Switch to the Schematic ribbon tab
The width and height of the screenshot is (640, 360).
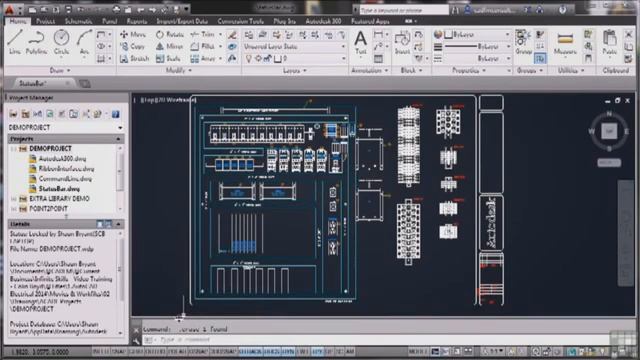pos(79,21)
